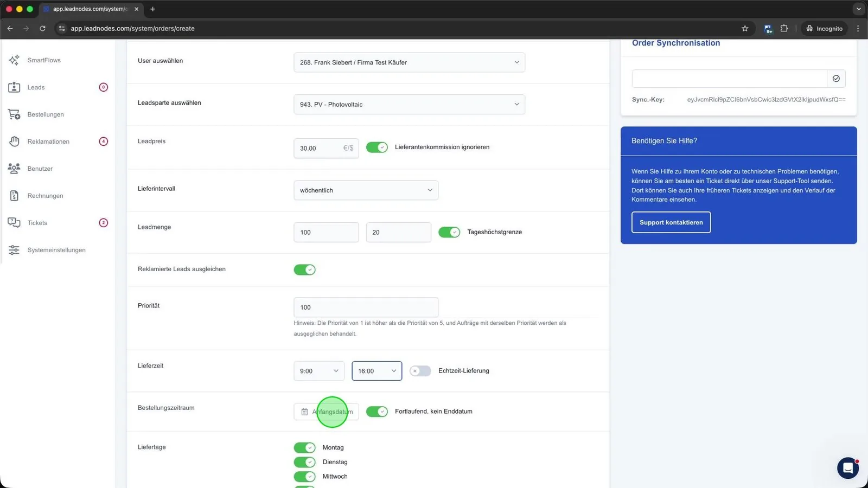Open the Leadsparte auswählen dropdown
The width and height of the screenshot is (868, 488).
point(409,104)
